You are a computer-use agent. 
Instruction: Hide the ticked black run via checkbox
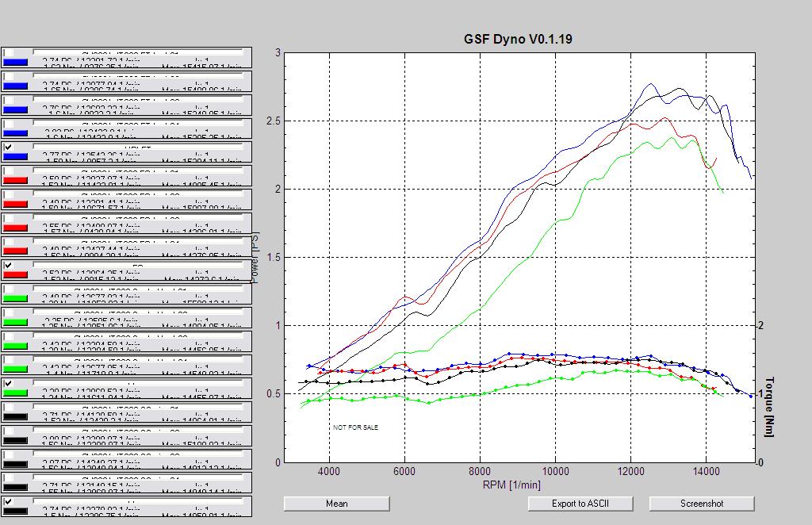[8, 502]
